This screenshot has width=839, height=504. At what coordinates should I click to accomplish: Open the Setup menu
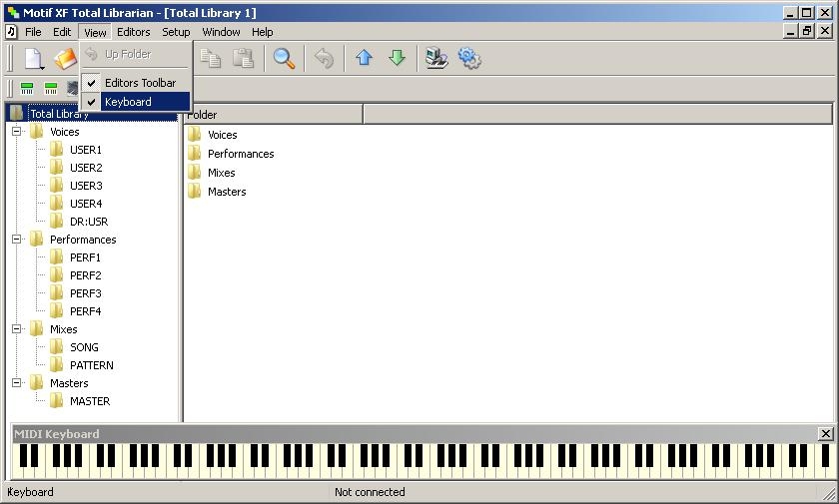(176, 32)
